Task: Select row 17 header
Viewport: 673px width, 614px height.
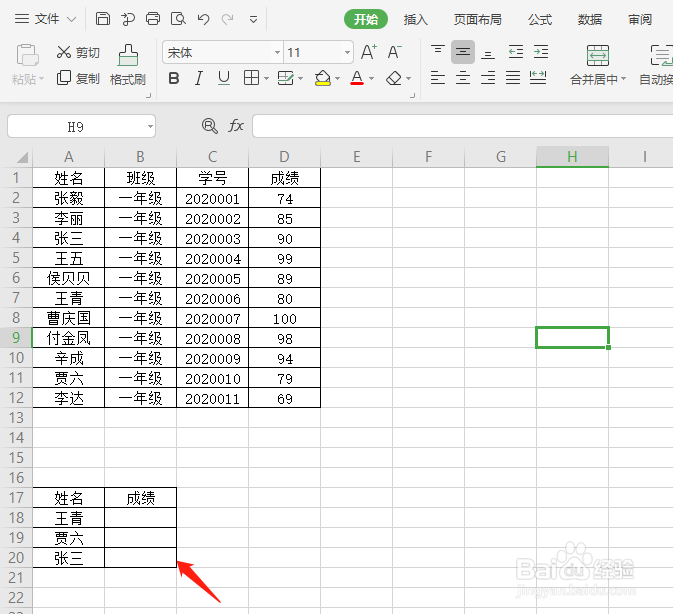Action: (16, 498)
